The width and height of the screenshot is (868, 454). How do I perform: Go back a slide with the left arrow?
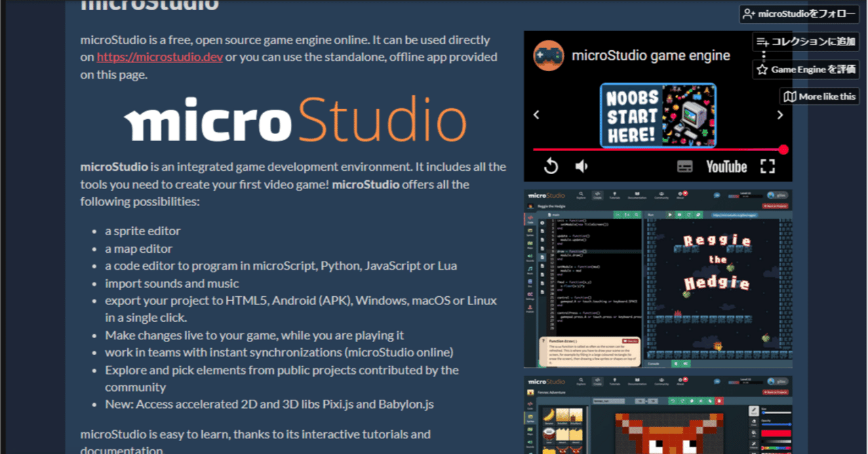click(536, 115)
